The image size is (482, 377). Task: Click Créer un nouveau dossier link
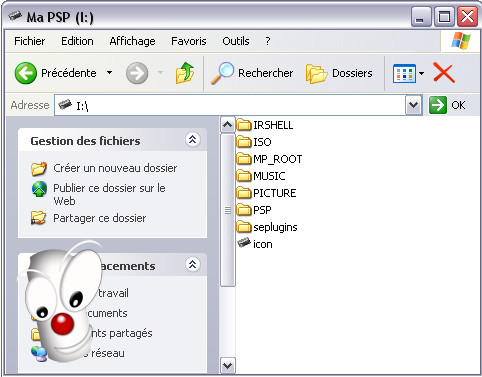(x=115, y=168)
